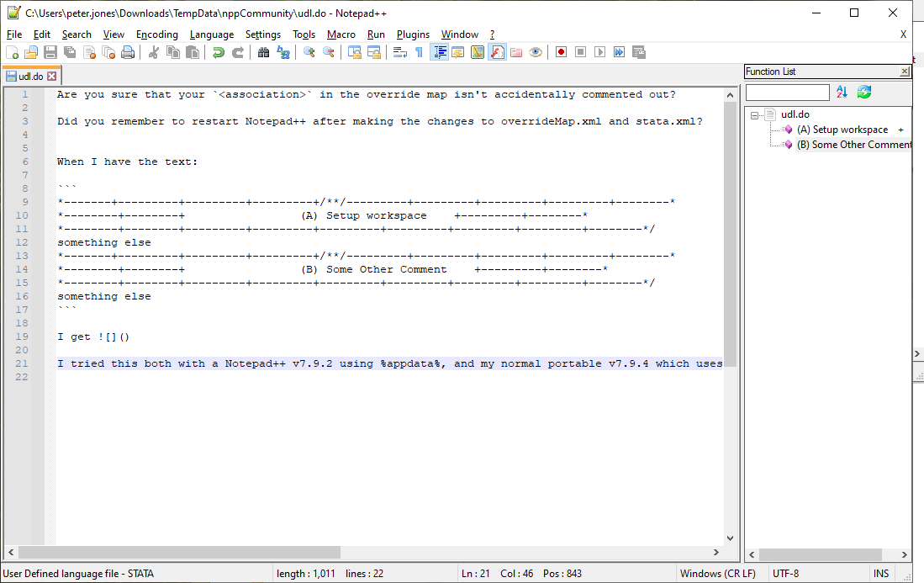The image size is (924, 583).
Task: Click the UTF-8 encoding status entry
Action: tap(785, 574)
